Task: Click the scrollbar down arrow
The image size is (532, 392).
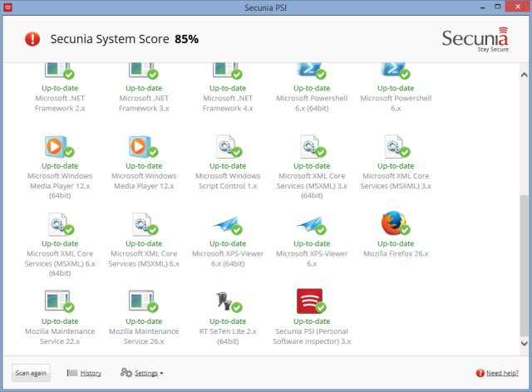Action: [x=524, y=343]
